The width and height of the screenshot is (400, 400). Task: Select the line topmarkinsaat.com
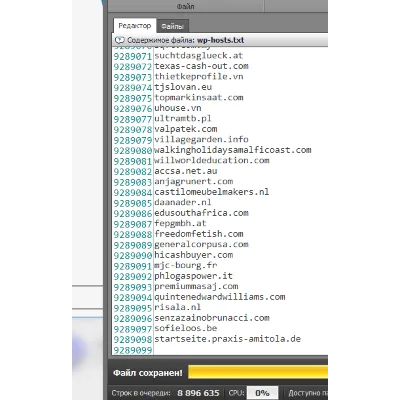pyautogui.click(x=199, y=98)
